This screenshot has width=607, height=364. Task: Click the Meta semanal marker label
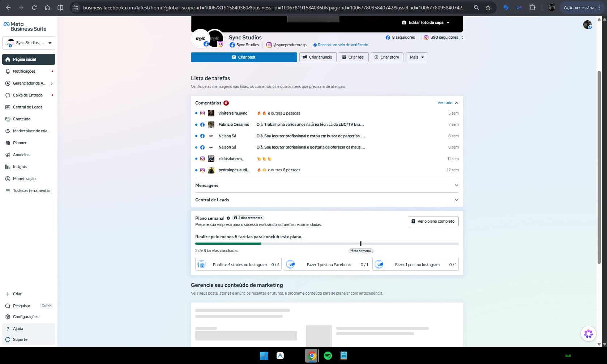point(361,251)
